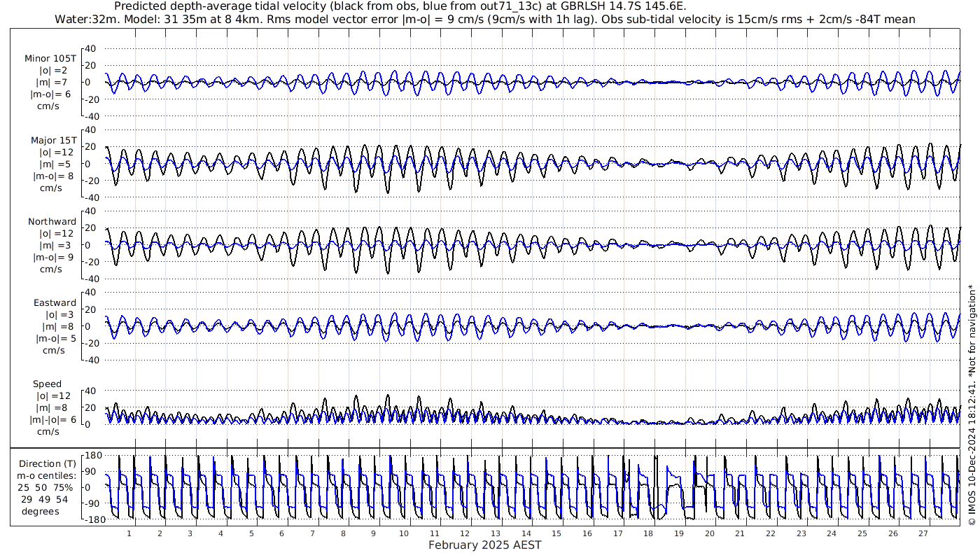This screenshot has width=980, height=560.
Task: Click date label '19' on the time axis
Action: click(x=678, y=533)
